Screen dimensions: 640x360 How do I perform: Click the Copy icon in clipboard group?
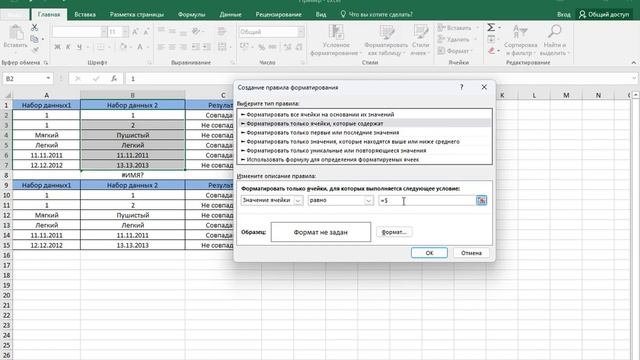[34, 39]
